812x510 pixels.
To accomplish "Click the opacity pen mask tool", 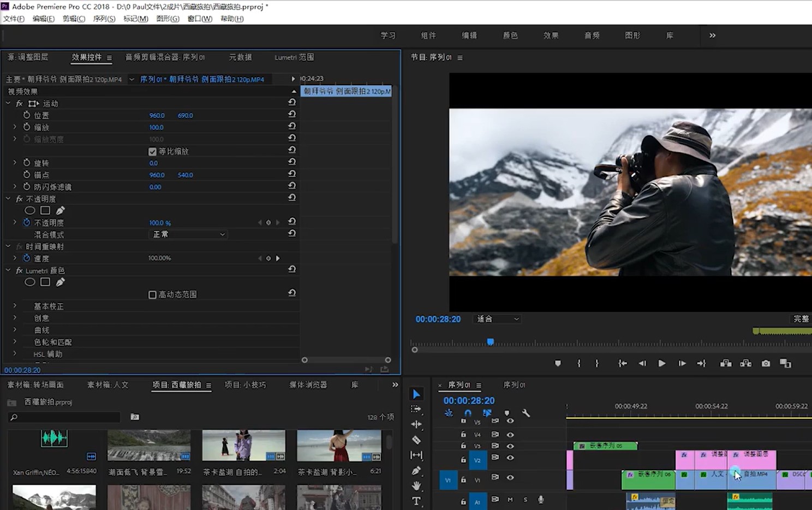I will 61,211.
